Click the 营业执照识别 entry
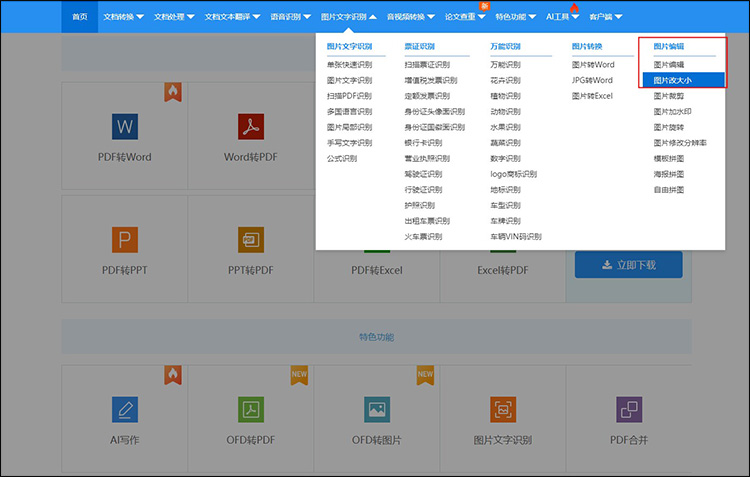 click(x=427, y=158)
